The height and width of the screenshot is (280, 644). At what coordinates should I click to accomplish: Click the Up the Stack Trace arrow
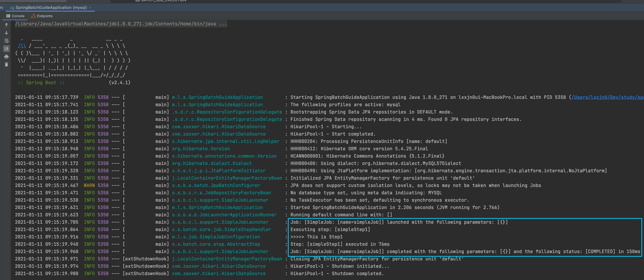point(6,25)
